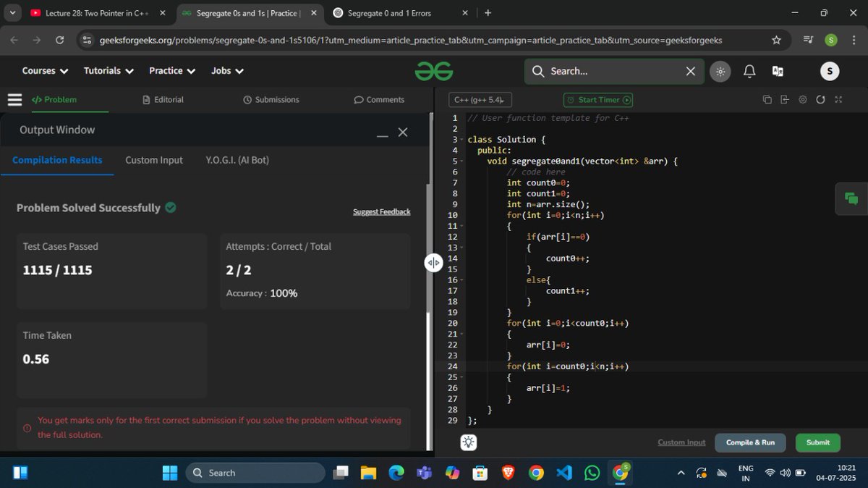Open editor settings gear
Viewport: 868px width, 488px height.
[802, 100]
